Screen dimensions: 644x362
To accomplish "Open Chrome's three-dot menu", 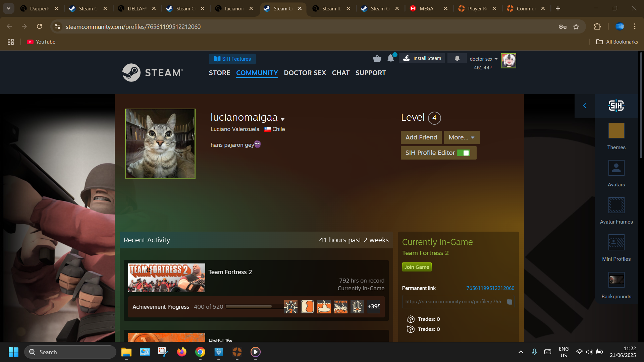I will coord(635,26).
